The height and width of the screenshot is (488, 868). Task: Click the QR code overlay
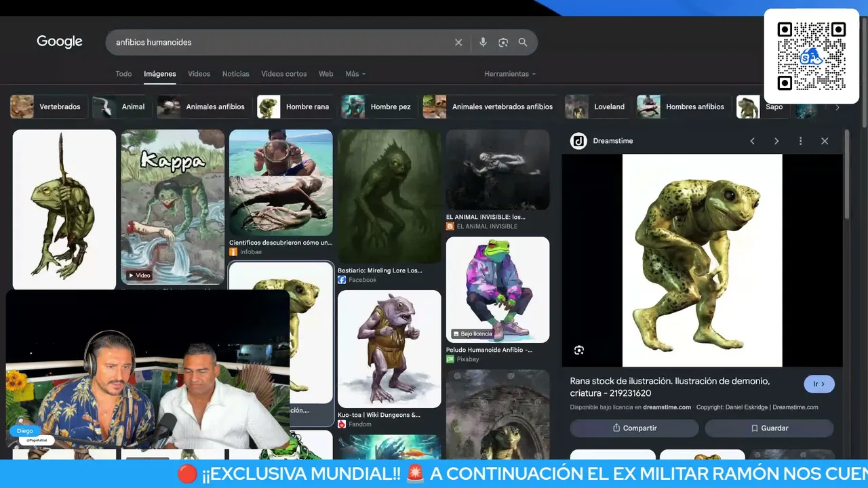[x=812, y=56]
